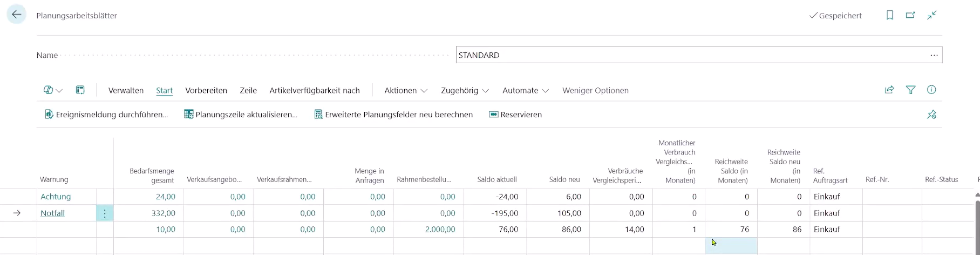The image size is (980, 255).
Task: Toggle the filter pane funnel icon
Action: (x=911, y=90)
